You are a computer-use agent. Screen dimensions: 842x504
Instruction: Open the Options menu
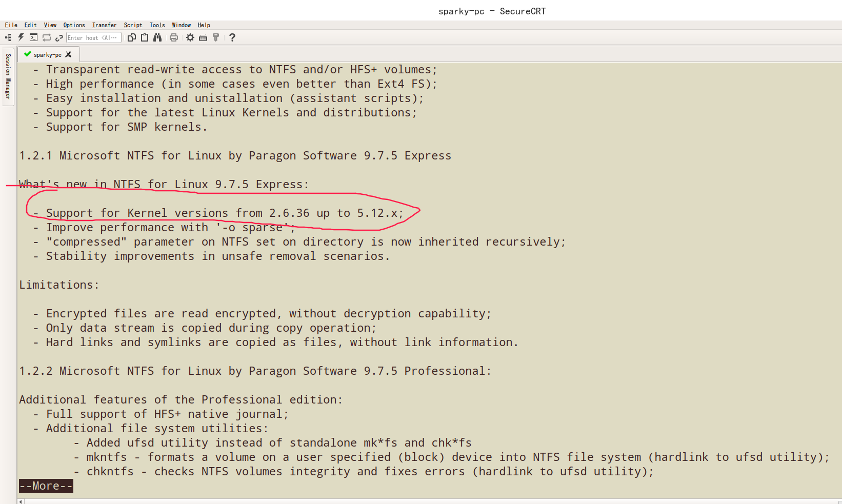tap(74, 25)
